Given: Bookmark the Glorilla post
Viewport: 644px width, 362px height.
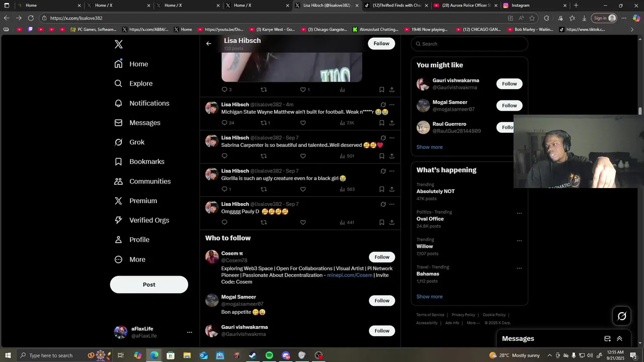Looking at the screenshot, I should coord(381,189).
